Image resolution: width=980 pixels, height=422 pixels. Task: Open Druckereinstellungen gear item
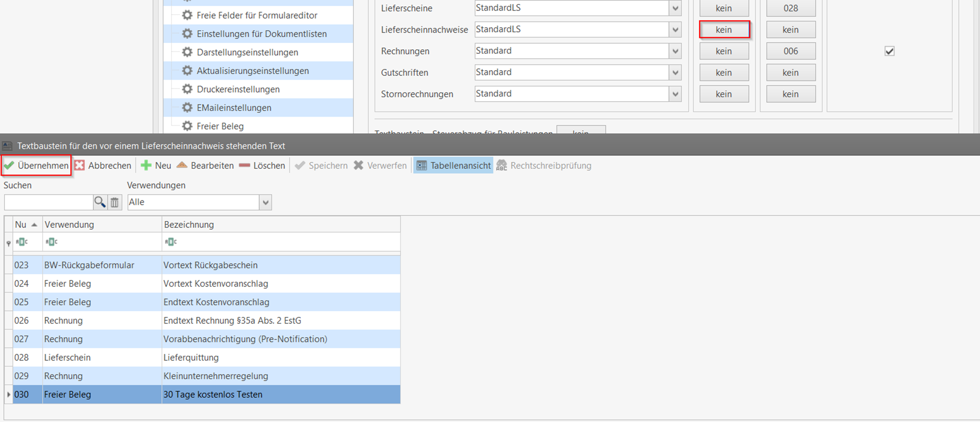click(x=238, y=89)
